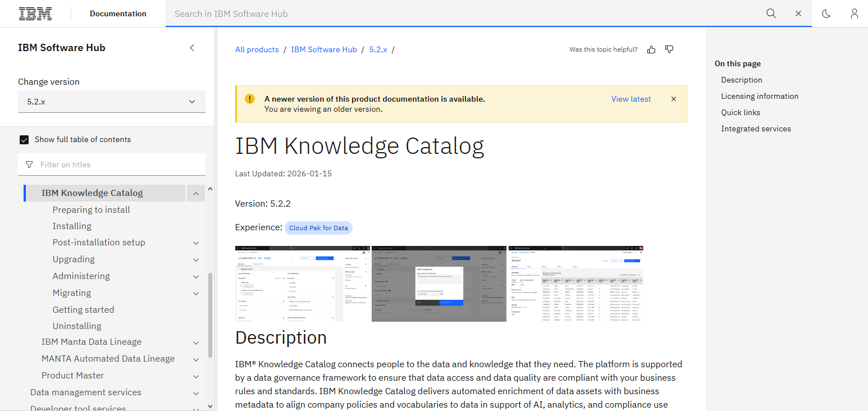Open the Installing topic
This screenshot has height=411, width=868.
[72, 226]
